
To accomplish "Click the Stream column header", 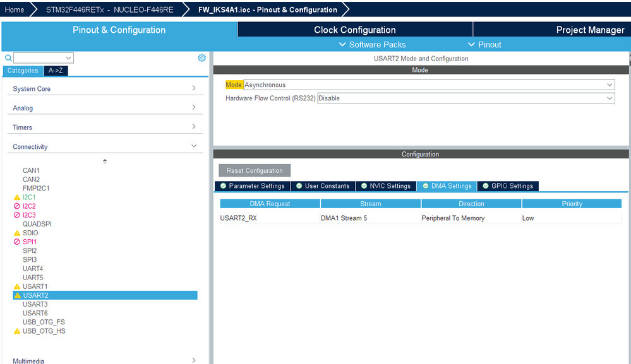I will click(x=371, y=204).
